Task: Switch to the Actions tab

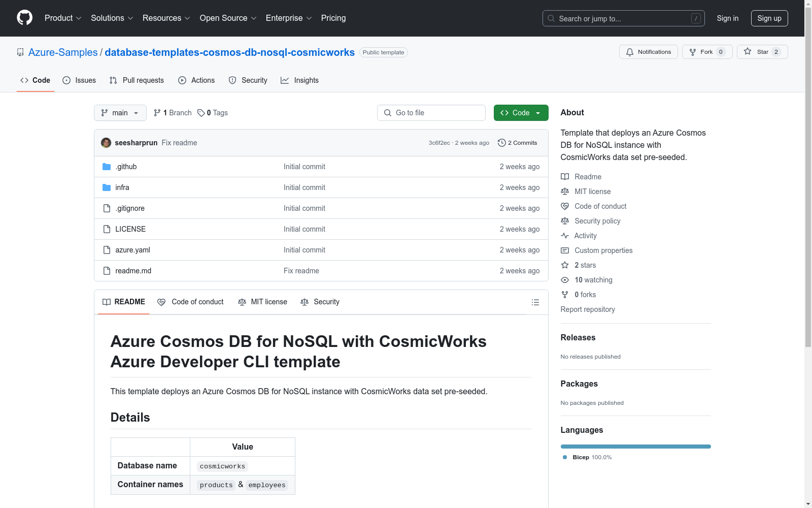Action: click(x=196, y=80)
